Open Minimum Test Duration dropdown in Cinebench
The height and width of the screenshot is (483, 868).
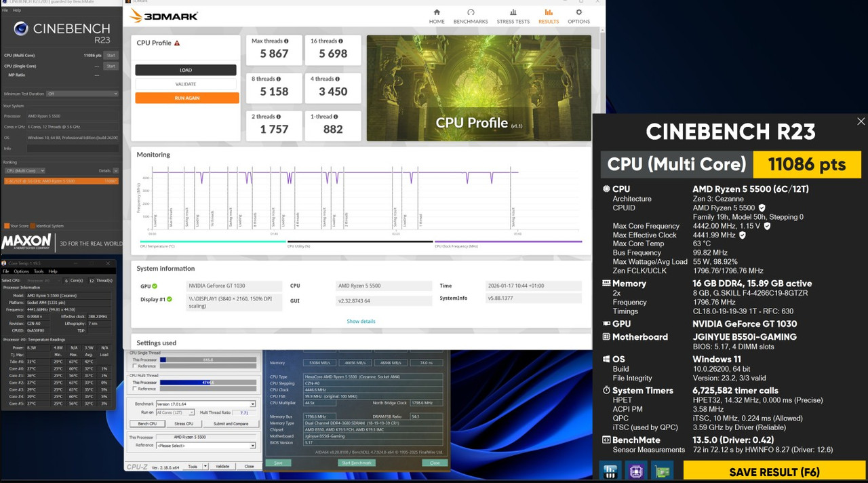pos(82,94)
